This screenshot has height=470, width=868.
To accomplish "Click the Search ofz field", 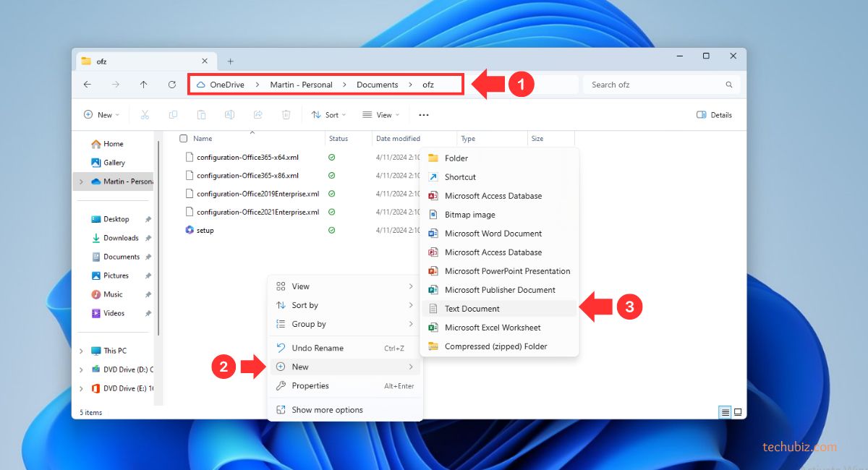I will point(661,85).
